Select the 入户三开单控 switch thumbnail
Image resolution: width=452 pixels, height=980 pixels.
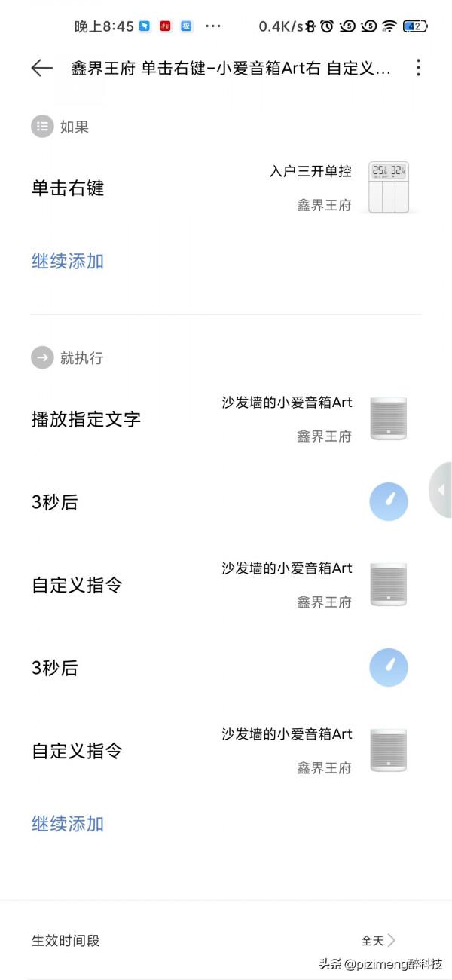389,187
